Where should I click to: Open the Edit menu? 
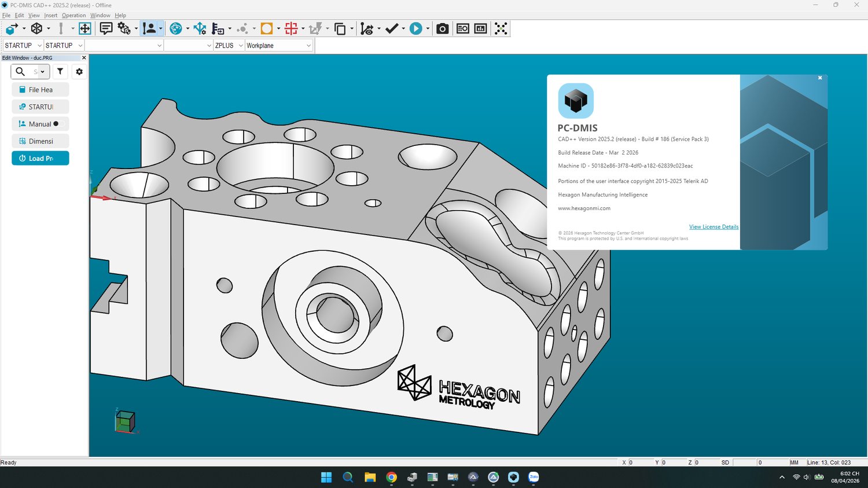pos(19,15)
